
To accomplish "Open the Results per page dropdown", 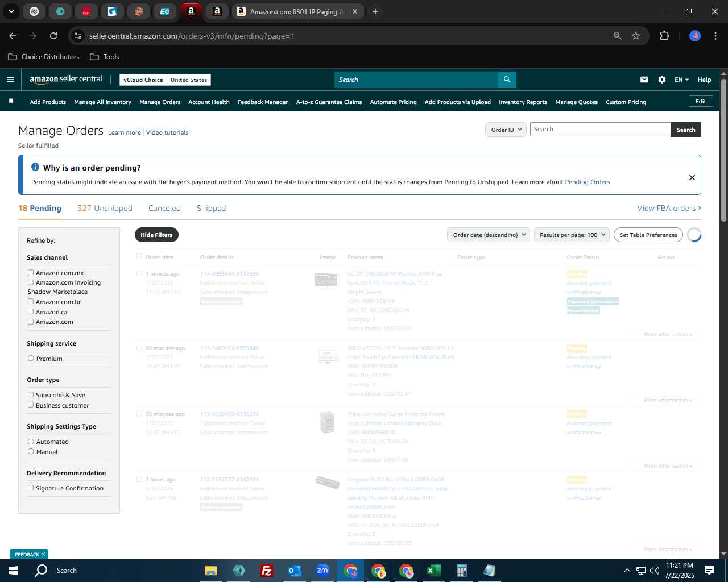I will click(x=572, y=235).
